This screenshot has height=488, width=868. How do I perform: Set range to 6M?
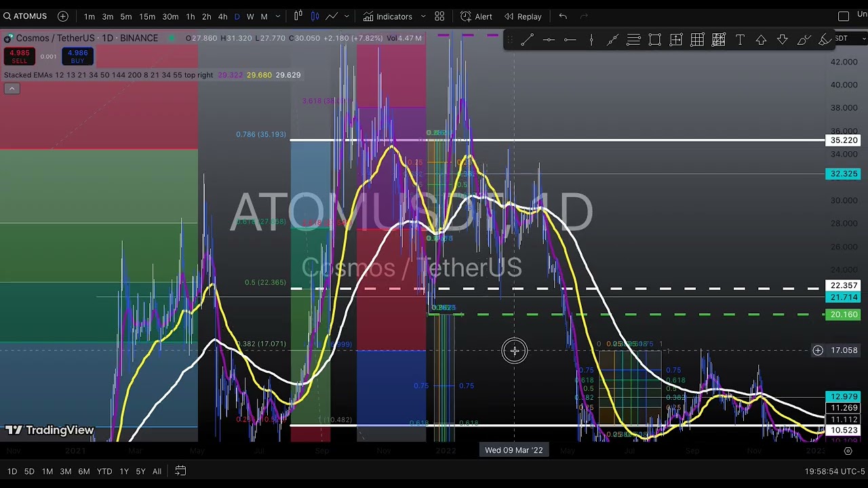[84, 471]
